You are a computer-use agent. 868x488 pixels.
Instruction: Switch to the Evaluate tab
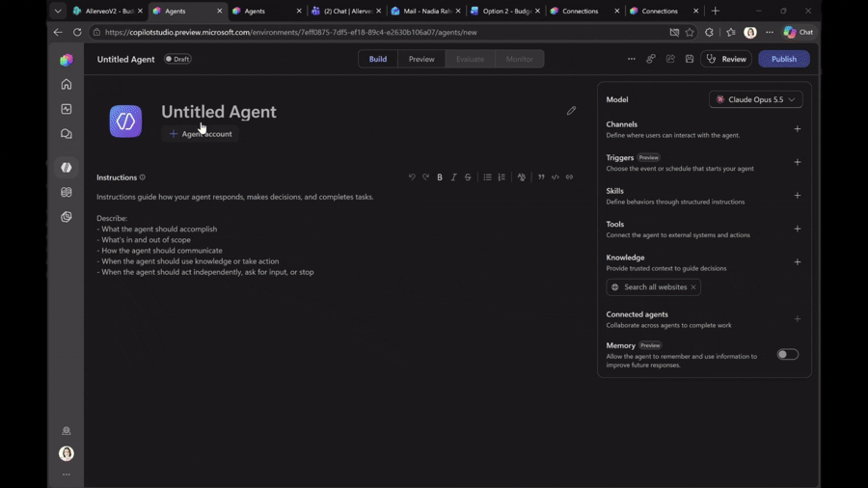coord(470,59)
